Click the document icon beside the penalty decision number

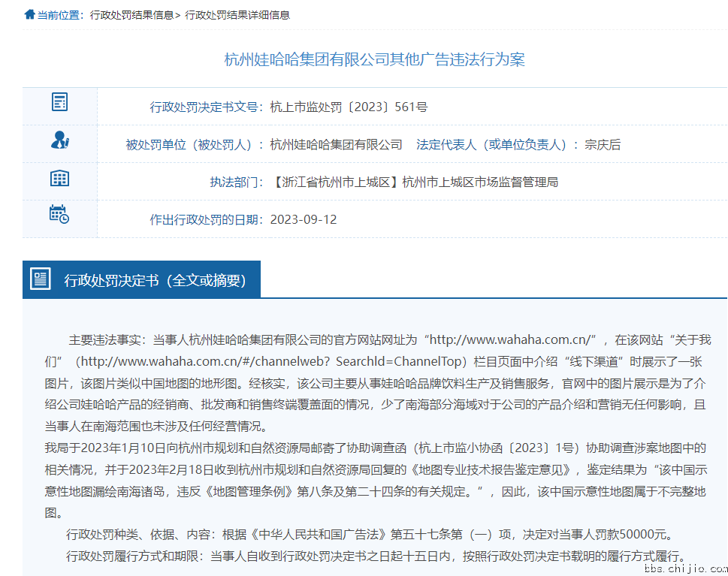(59, 102)
